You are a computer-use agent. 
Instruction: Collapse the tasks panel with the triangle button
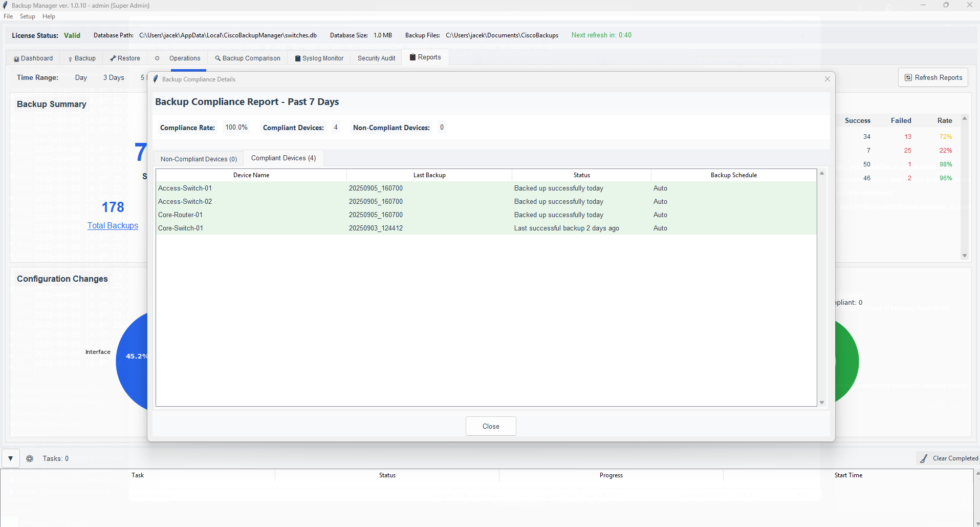coord(10,458)
